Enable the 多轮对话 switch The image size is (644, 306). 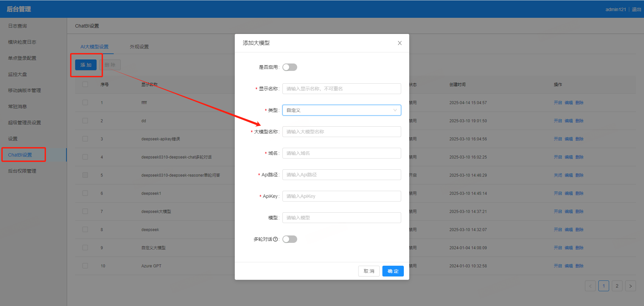pyautogui.click(x=289, y=239)
